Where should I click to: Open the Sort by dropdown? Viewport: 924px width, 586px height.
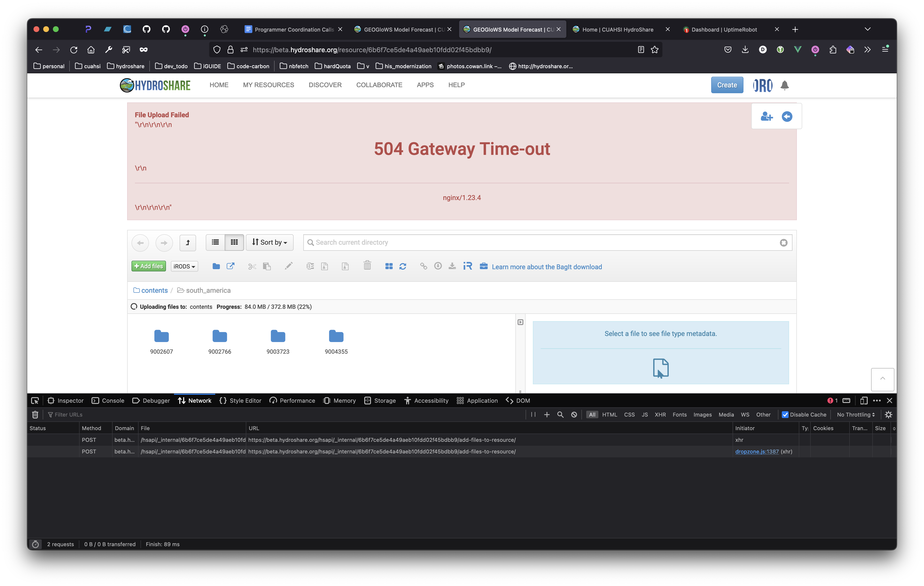269,242
